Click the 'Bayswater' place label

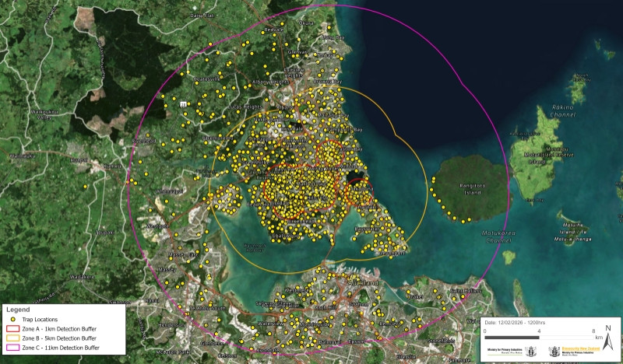click(x=366, y=229)
